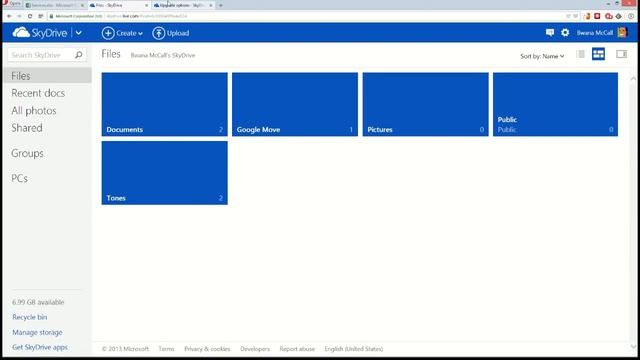Image resolution: width=640 pixels, height=360 pixels.
Task: Open the Create menu
Action: tap(122, 33)
